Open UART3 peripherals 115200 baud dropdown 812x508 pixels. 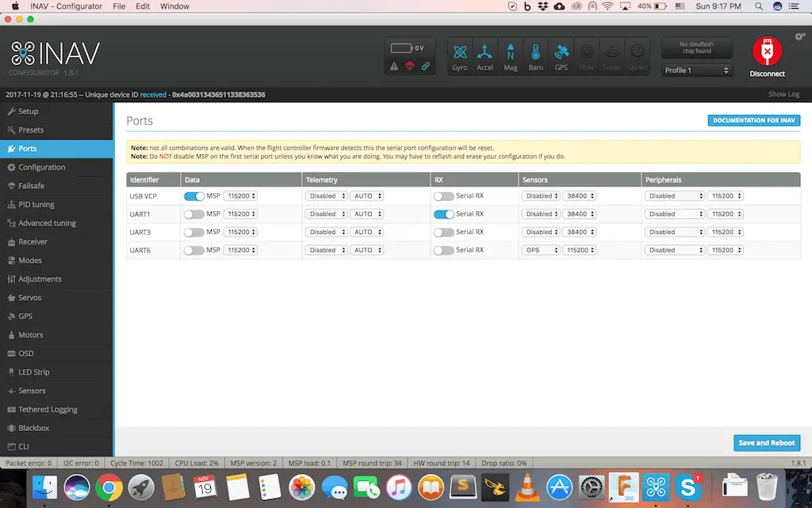click(x=726, y=233)
